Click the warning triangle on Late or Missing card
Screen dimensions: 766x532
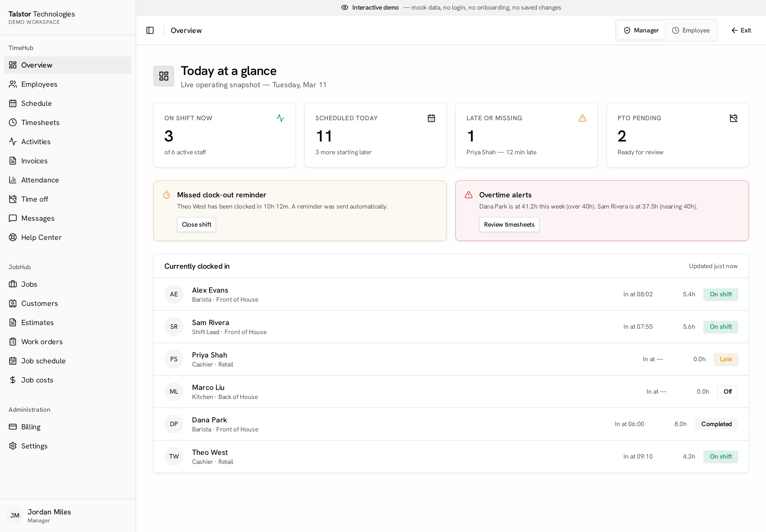coord(582,118)
